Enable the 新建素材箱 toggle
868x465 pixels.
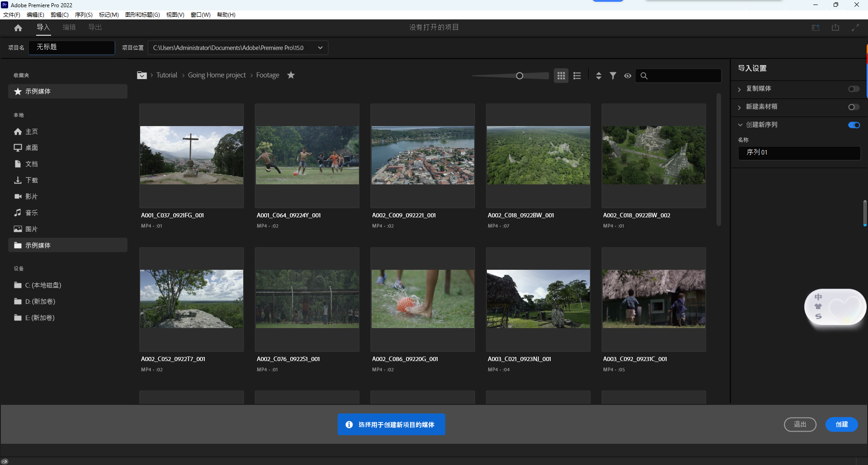(x=854, y=107)
